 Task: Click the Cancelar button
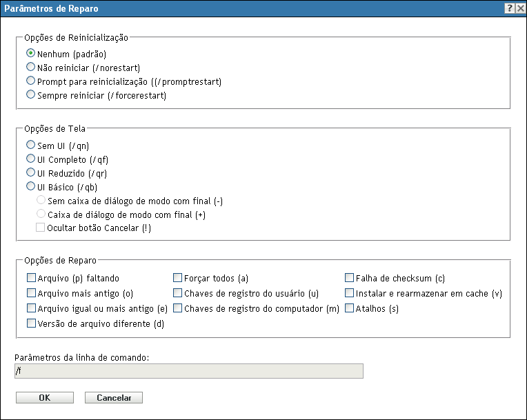pos(113,398)
